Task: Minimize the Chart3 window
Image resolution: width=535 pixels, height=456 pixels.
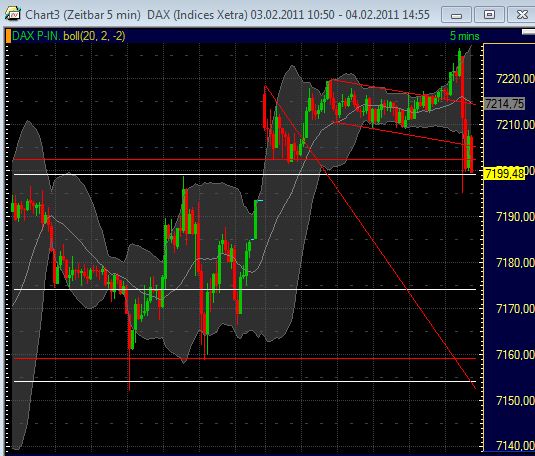Action: pyautogui.click(x=456, y=15)
